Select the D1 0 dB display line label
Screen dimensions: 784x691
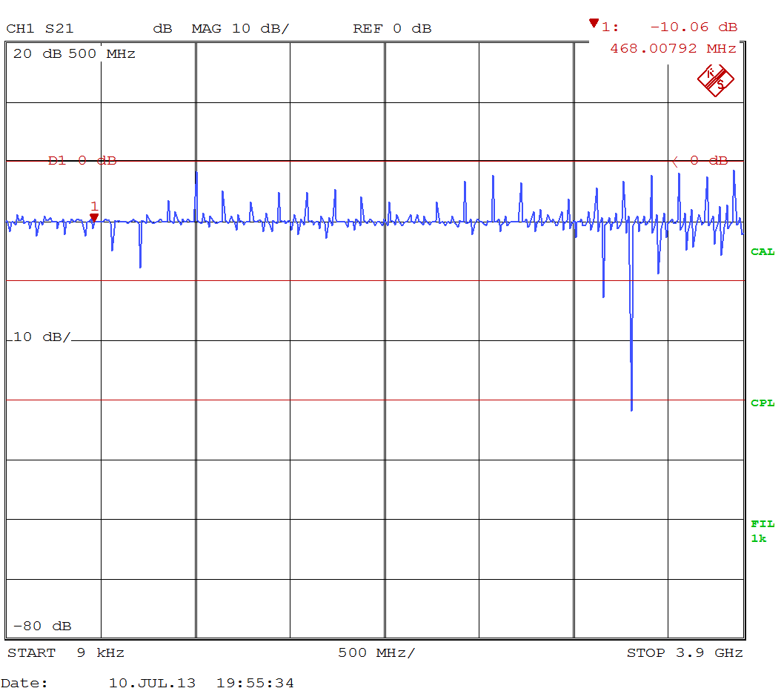coord(82,161)
